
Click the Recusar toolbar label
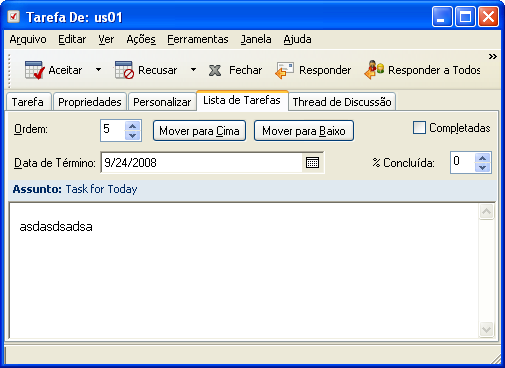pos(158,70)
